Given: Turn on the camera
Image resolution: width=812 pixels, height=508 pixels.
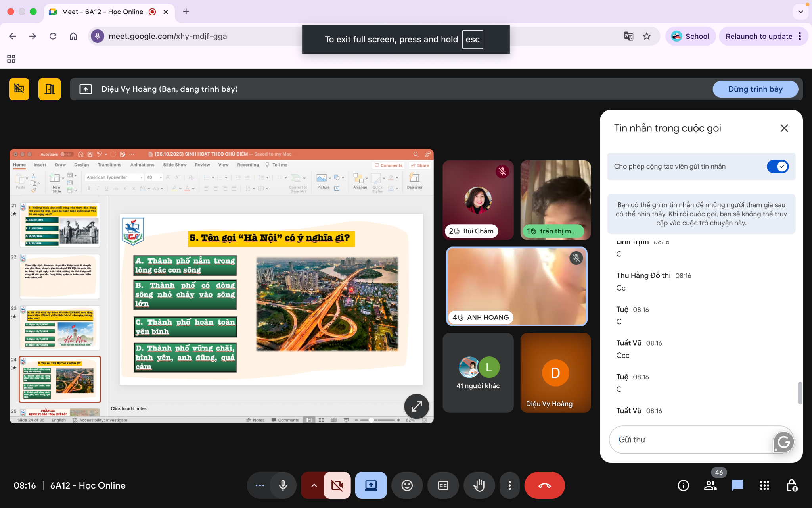Looking at the screenshot, I should coord(337,485).
